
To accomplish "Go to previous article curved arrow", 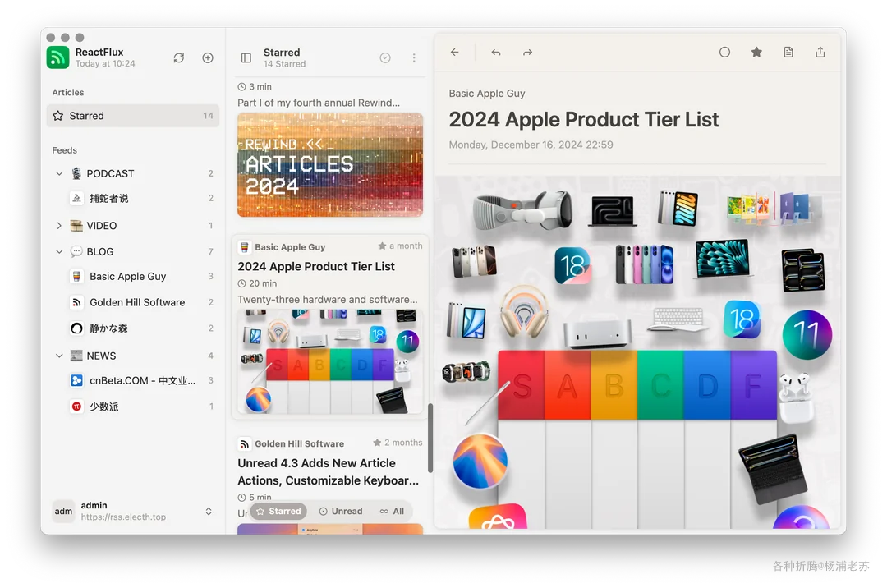I will [x=496, y=53].
